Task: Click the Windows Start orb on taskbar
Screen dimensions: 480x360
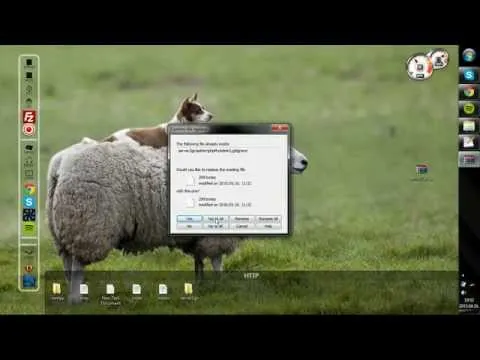Action: pos(469,55)
